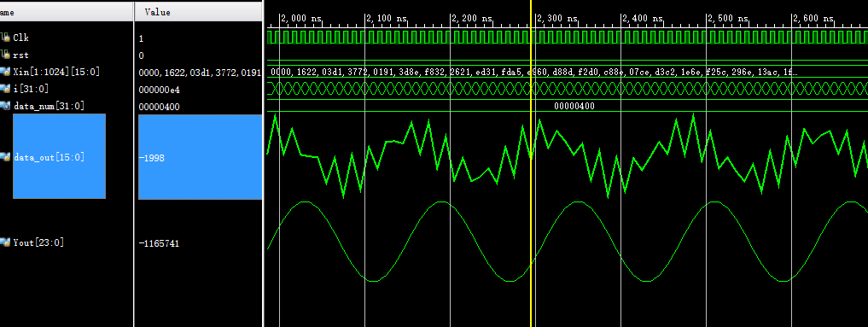Click the Clk square wave trace

[568, 37]
